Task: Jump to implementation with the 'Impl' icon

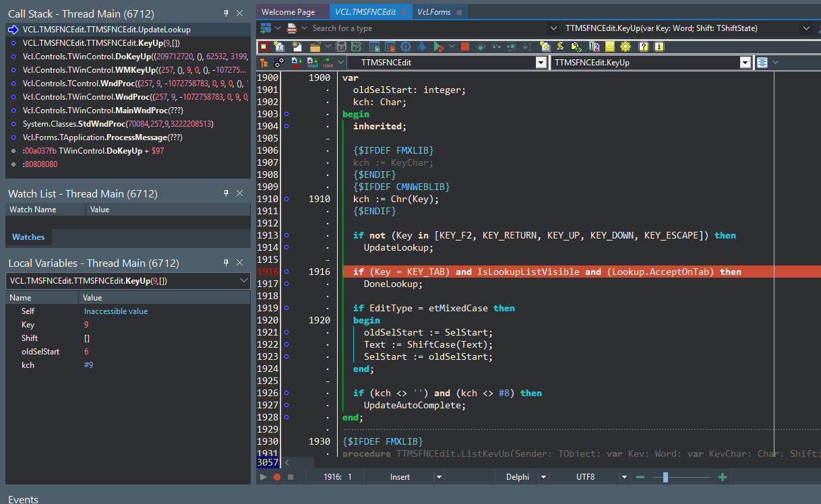Action: coord(312,62)
